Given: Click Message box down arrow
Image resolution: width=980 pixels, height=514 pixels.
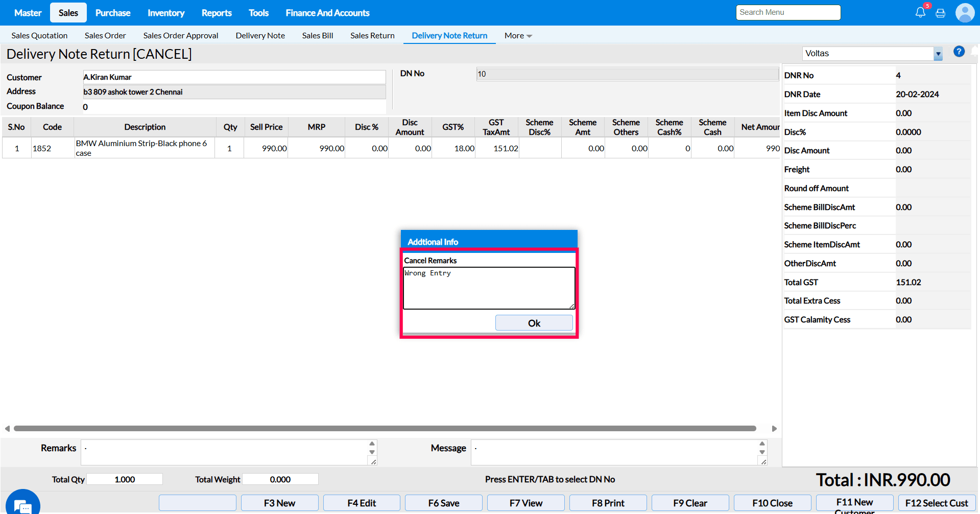Looking at the screenshot, I should (x=762, y=452).
